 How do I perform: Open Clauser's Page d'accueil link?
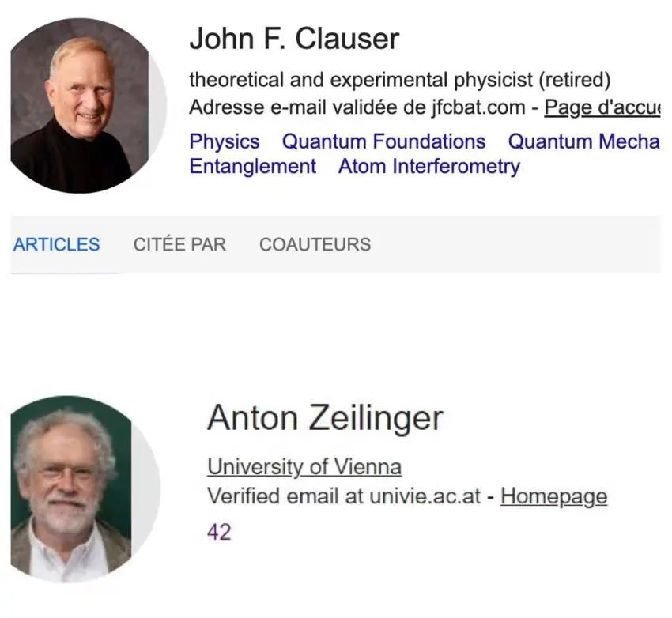click(x=602, y=107)
